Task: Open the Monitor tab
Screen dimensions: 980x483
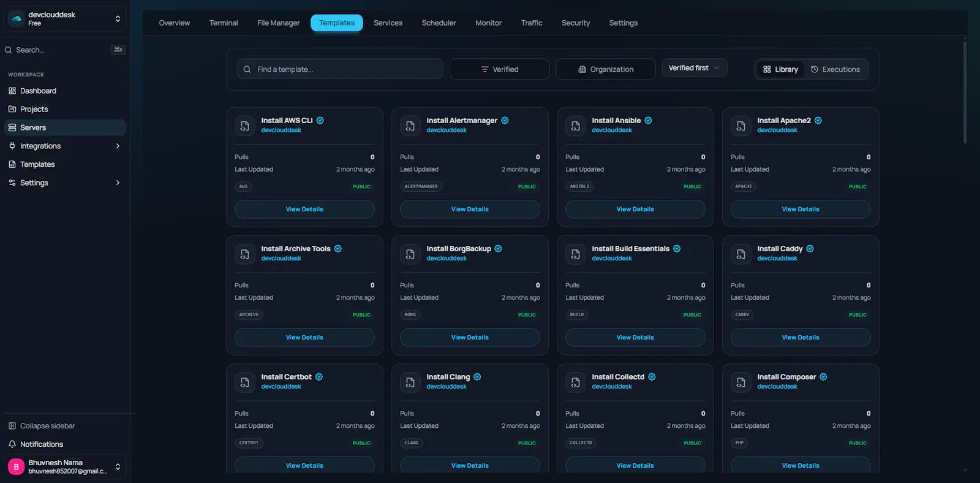Action: (489, 23)
